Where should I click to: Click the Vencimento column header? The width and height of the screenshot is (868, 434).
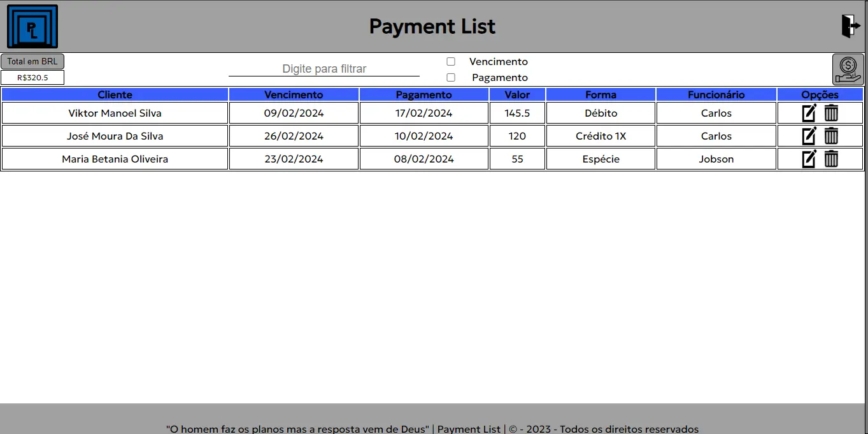(x=294, y=94)
